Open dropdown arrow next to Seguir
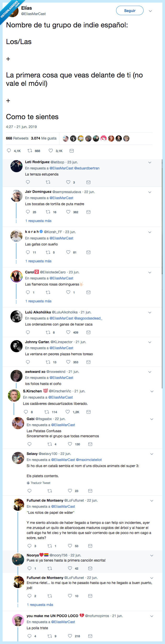This screenshot has height=644, width=165. tap(150, 11)
